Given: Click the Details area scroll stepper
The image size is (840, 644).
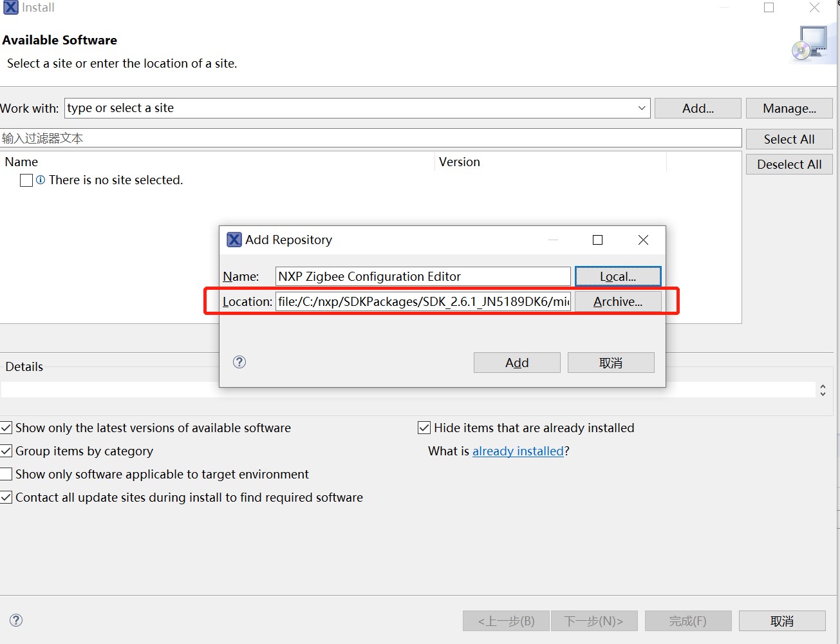Looking at the screenshot, I should (823, 390).
